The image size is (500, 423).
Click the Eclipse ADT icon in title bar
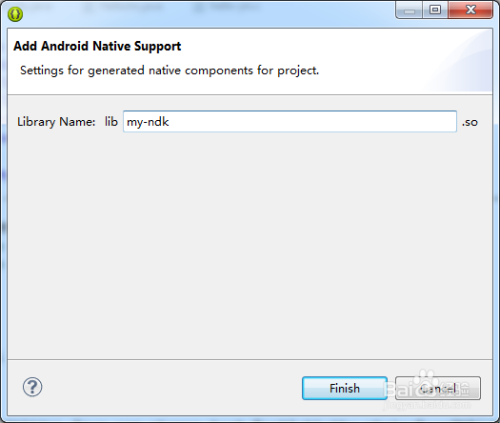point(15,14)
